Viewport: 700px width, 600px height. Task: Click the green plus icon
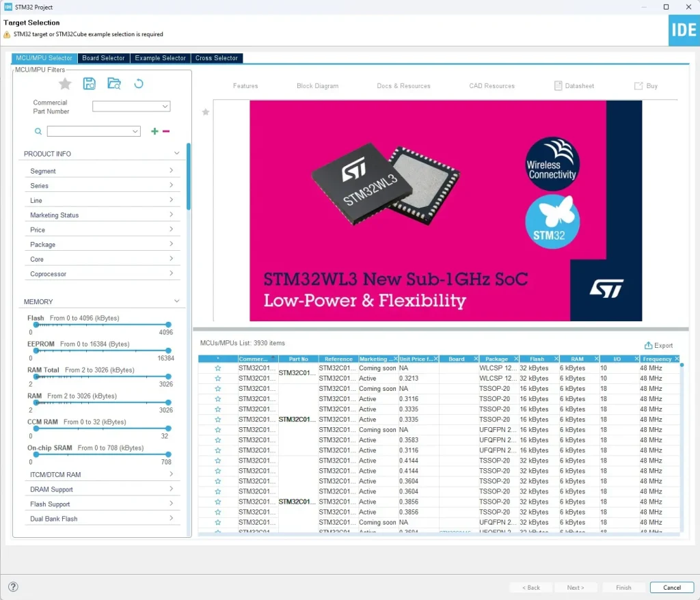coord(154,131)
